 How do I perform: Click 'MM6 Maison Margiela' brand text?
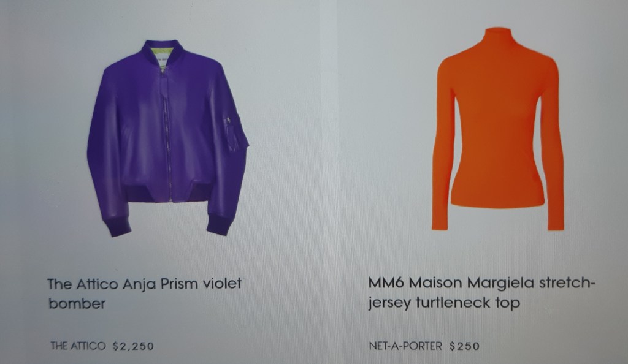point(451,283)
